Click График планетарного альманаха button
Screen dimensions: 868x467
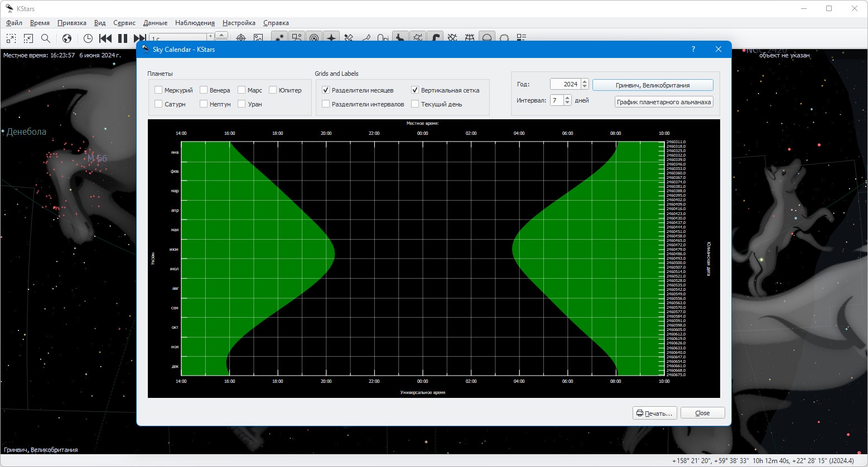(664, 102)
